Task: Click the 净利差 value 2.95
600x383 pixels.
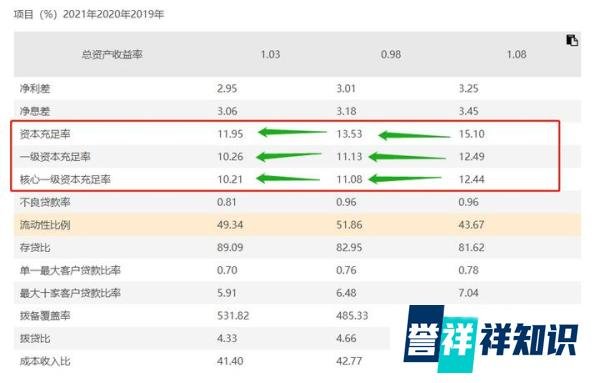Action: 227,89
